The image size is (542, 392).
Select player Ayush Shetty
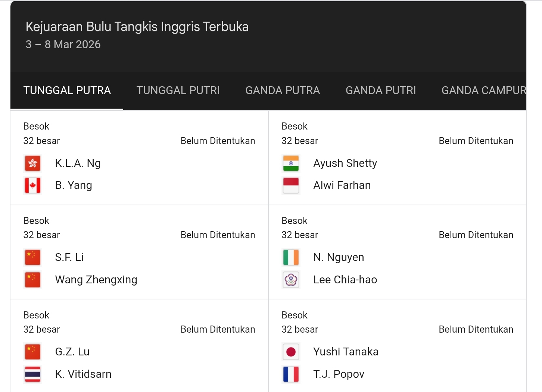345,163
